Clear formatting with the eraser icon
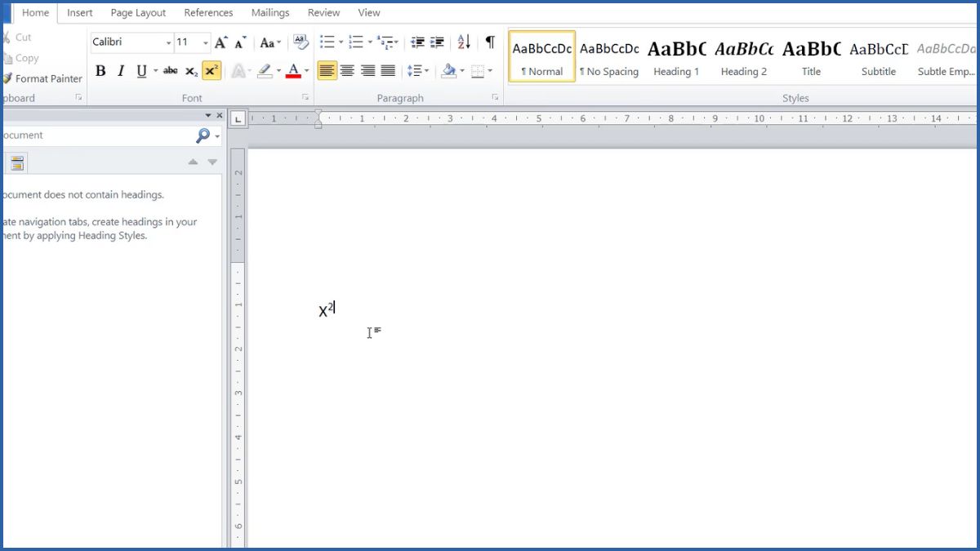 tap(301, 42)
